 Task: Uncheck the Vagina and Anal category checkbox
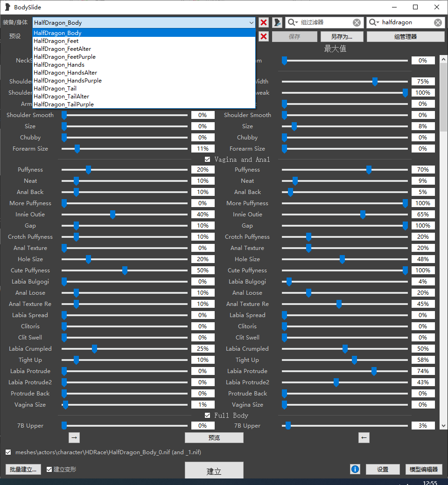click(x=208, y=159)
